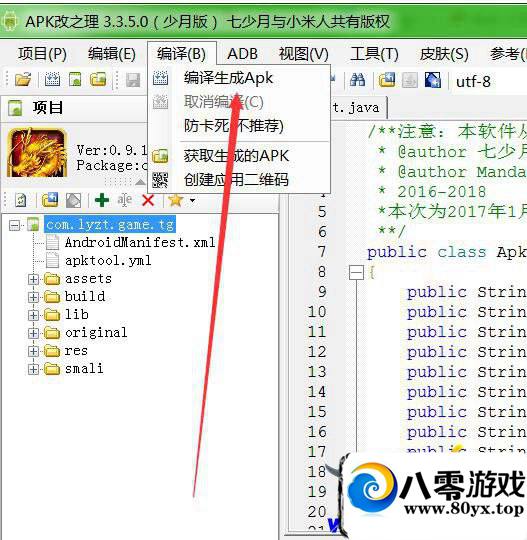The height and width of the screenshot is (540, 527).
Task: Select apktool.yml in tree
Action: coord(108,260)
